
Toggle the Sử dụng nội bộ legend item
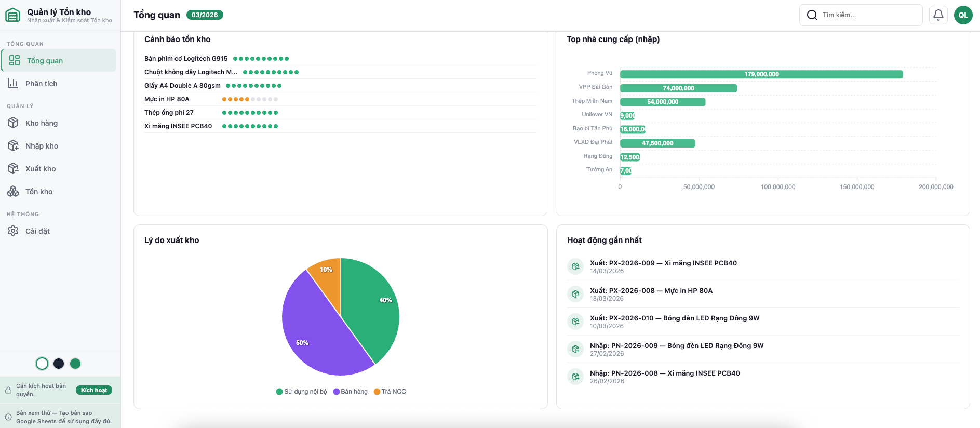click(302, 392)
